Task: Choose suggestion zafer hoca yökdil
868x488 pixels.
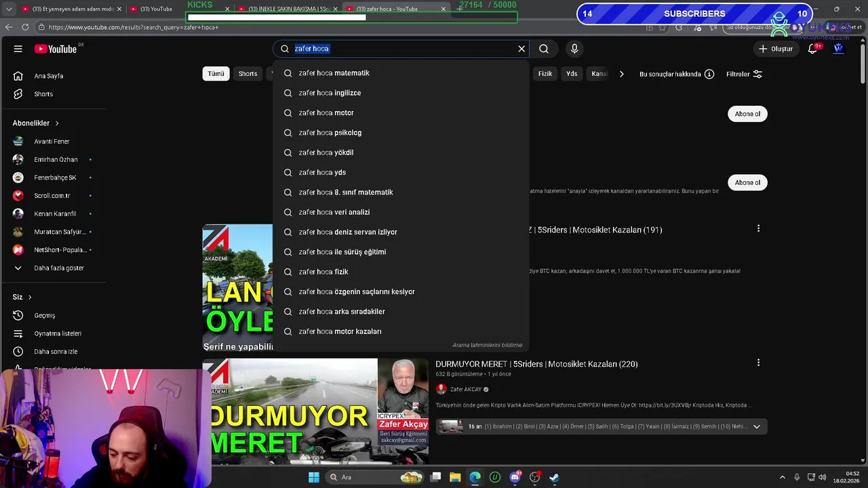Action: point(401,152)
